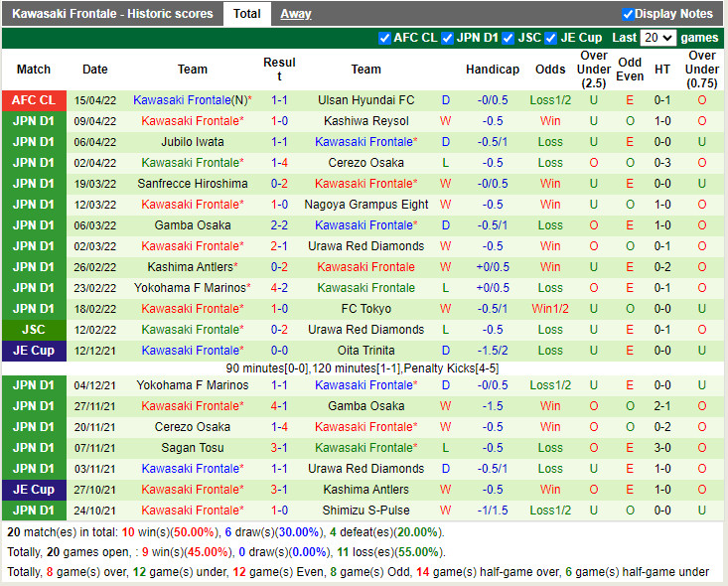Click the Over Under (0.75) column header
This screenshot has width=728, height=586.
[x=702, y=70]
